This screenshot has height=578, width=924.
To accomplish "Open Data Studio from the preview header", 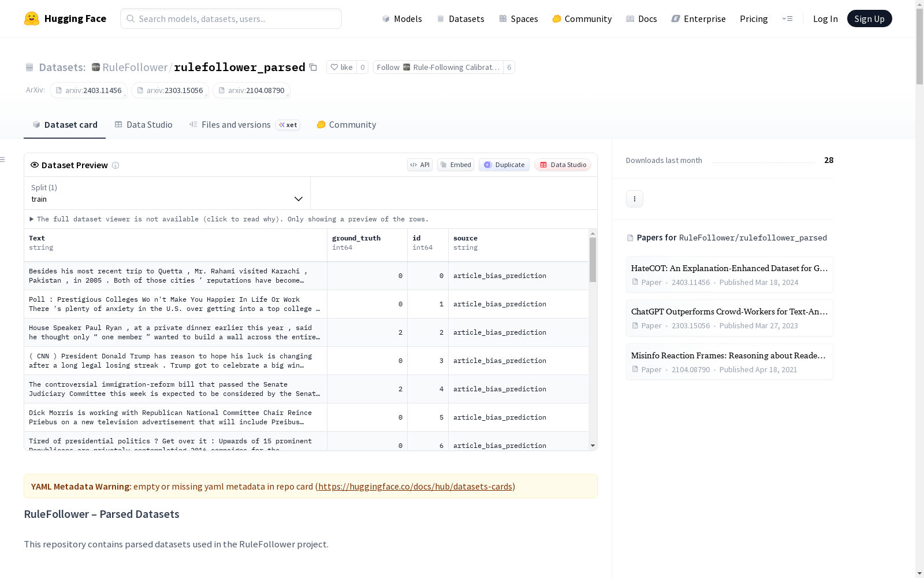I will [563, 165].
